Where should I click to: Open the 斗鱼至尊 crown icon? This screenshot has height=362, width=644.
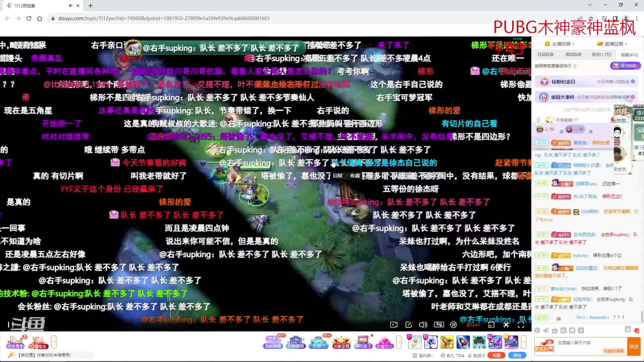click(x=341, y=342)
